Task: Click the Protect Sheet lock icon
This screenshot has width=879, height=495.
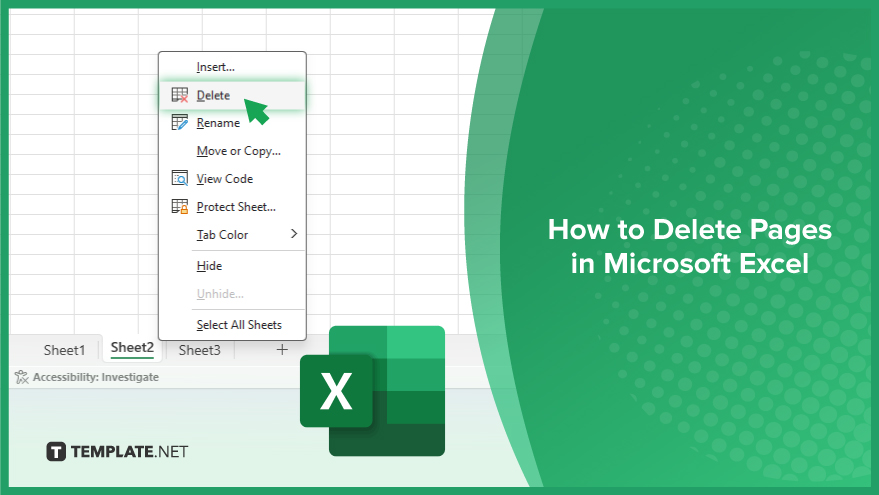Action: [x=179, y=206]
